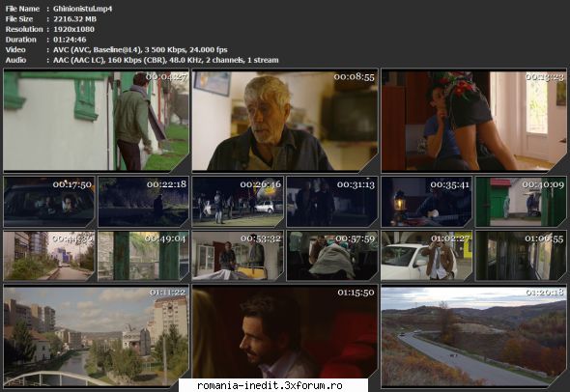The width and height of the screenshot is (570, 392).
Task: Click the city street thumbnail 00:44:35
Action: point(49,256)
